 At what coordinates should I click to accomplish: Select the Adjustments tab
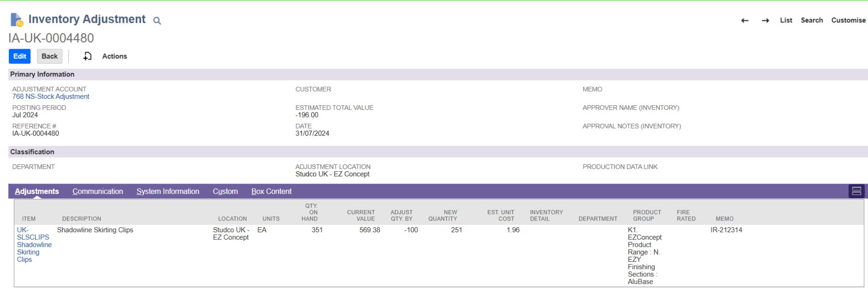(36, 191)
